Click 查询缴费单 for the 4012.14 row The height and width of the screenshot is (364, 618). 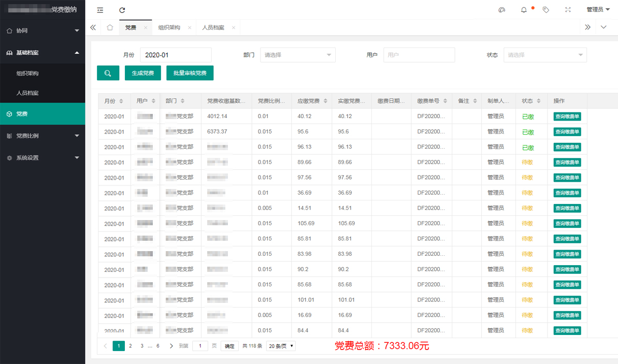pos(567,117)
